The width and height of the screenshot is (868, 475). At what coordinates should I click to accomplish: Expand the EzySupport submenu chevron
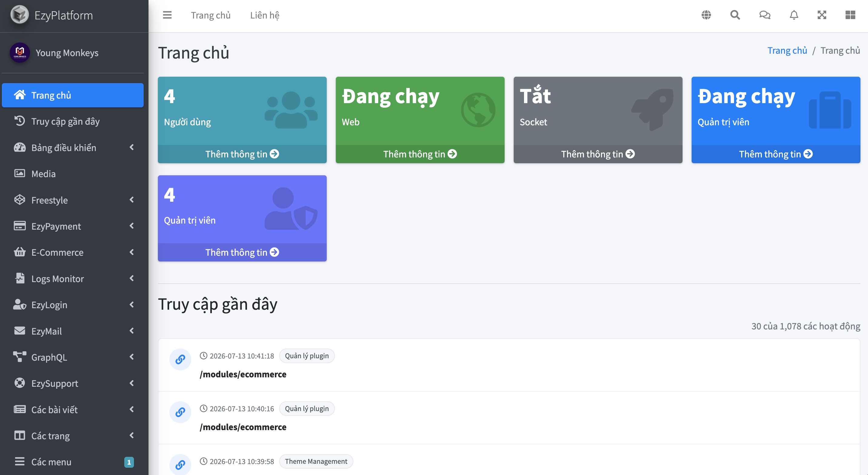click(x=132, y=383)
